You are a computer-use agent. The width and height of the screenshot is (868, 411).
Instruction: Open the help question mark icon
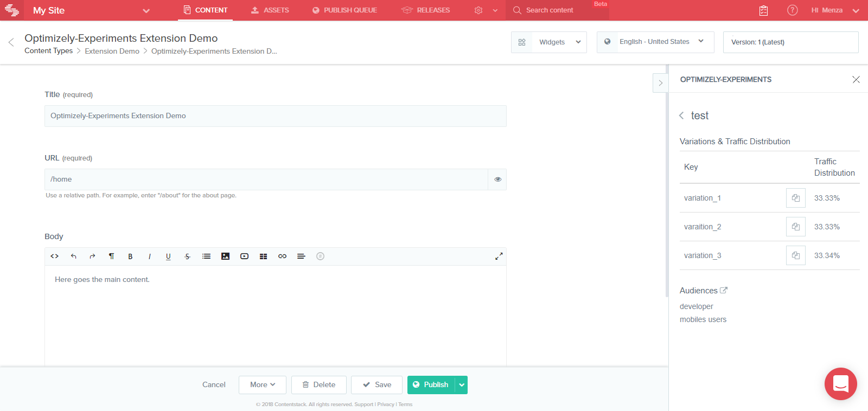(x=793, y=10)
